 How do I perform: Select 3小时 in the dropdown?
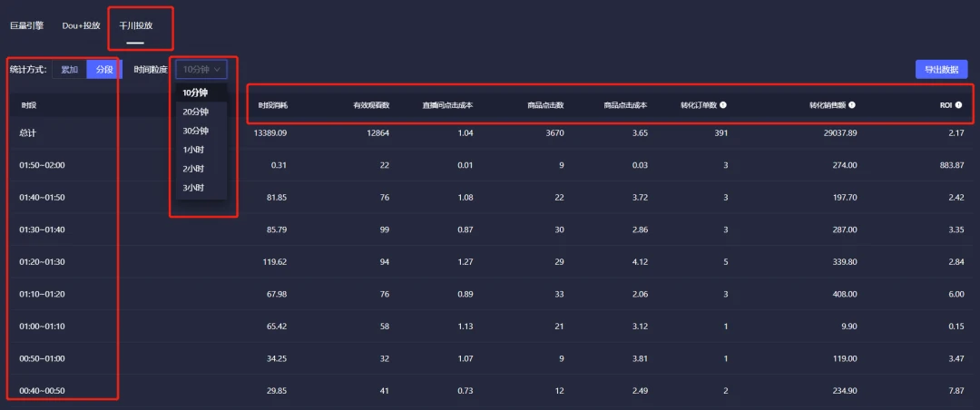(193, 188)
